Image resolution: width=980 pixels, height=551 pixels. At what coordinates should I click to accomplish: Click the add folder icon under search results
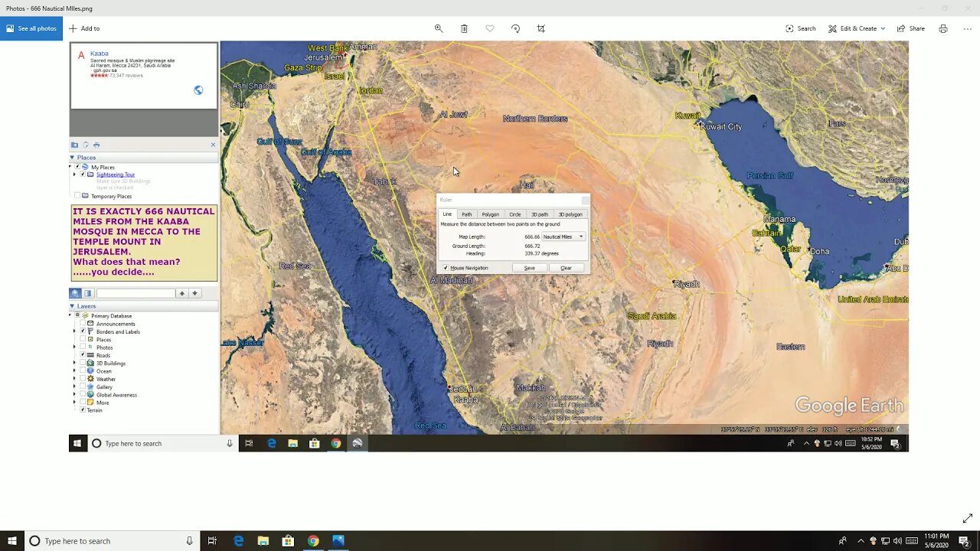coord(74,145)
